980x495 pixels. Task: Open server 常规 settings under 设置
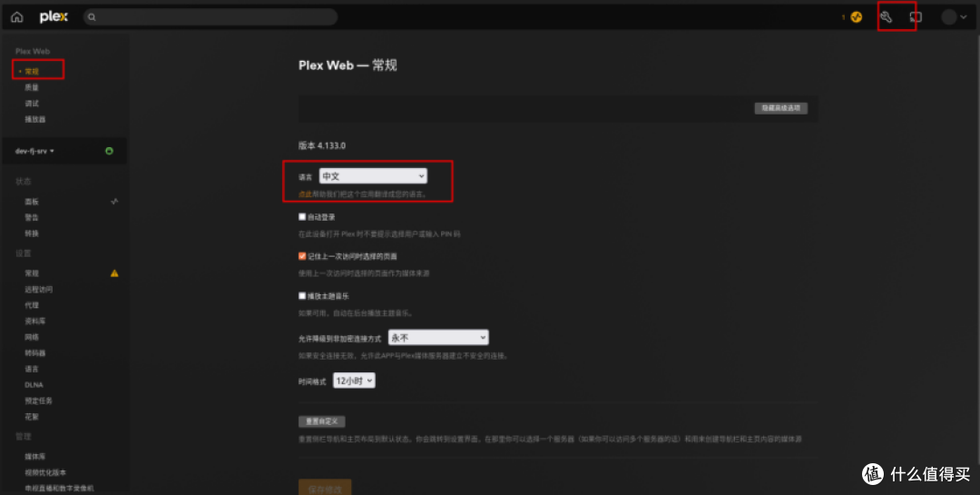[32, 273]
